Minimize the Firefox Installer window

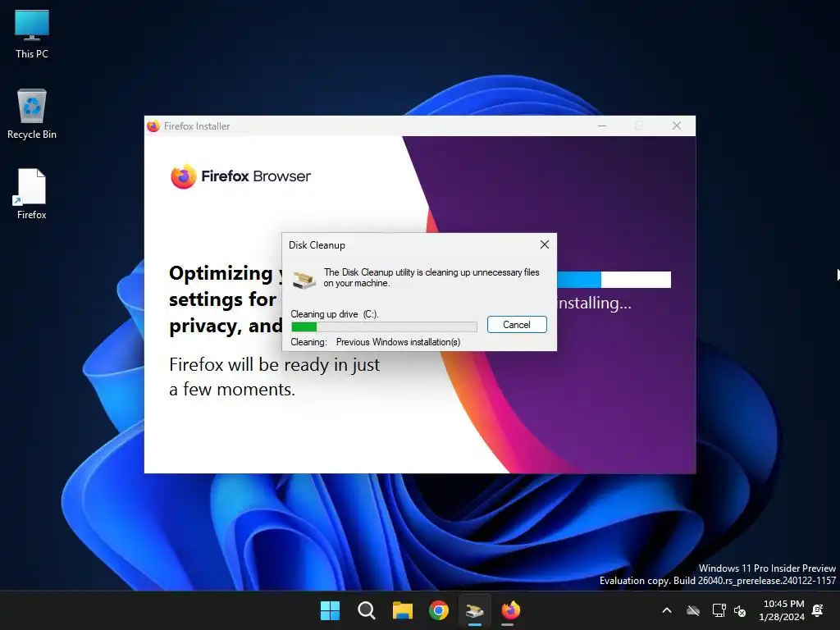click(x=602, y=126)
